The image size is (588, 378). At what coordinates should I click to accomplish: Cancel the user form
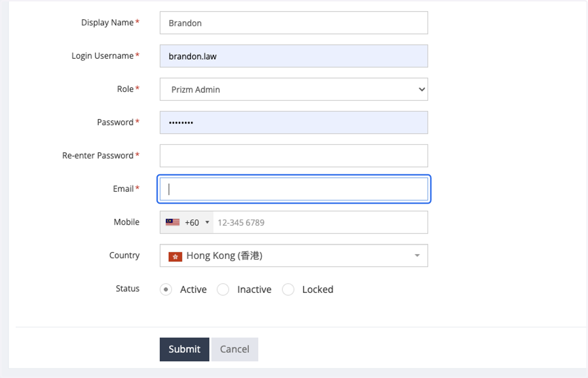tap(235, 349)
